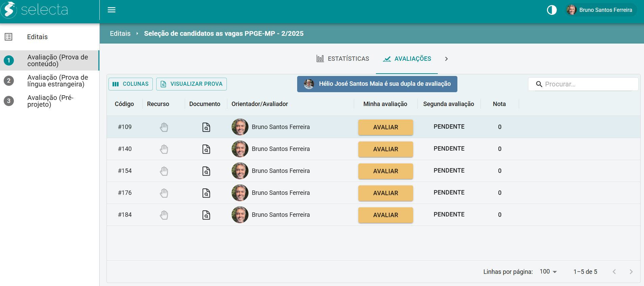This screenshot has height=286, width=644.
Task: Select the code #140 cell
Action: [125, 149]
